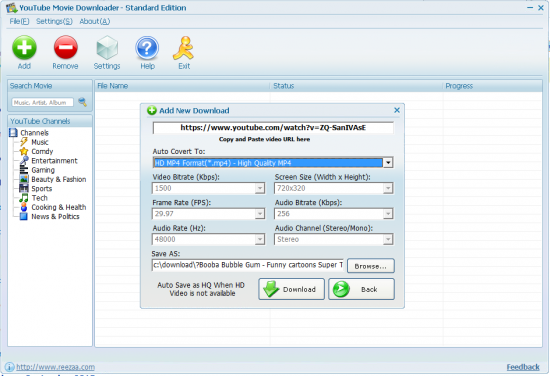Select Sports in the channels tree
This screenshot has height=376, width=550.
[x=42, y=189]
